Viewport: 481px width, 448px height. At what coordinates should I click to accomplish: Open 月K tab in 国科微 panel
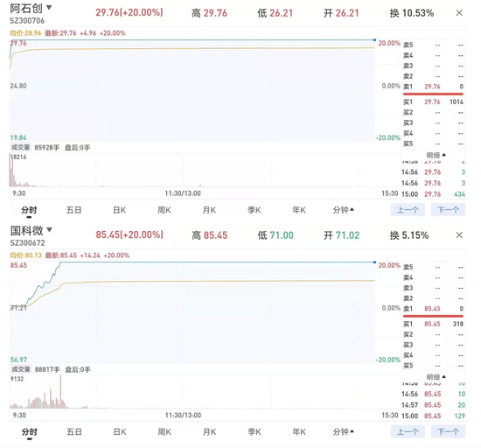tap(210, 432)
